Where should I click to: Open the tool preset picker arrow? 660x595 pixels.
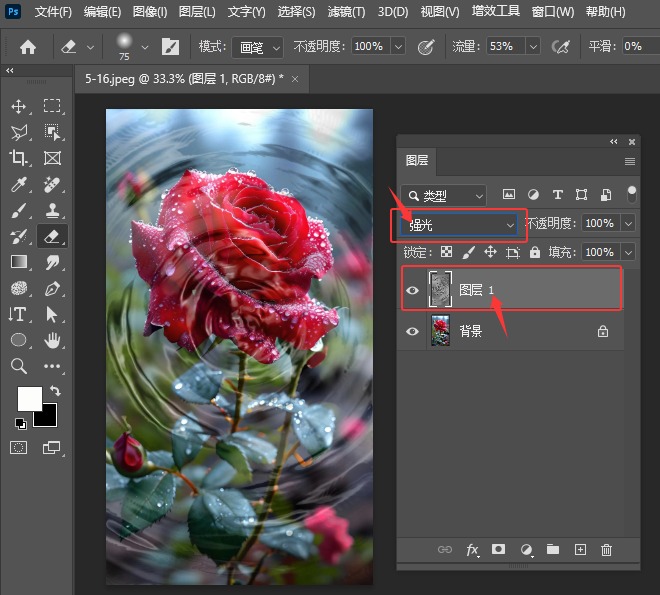[90, 48]
